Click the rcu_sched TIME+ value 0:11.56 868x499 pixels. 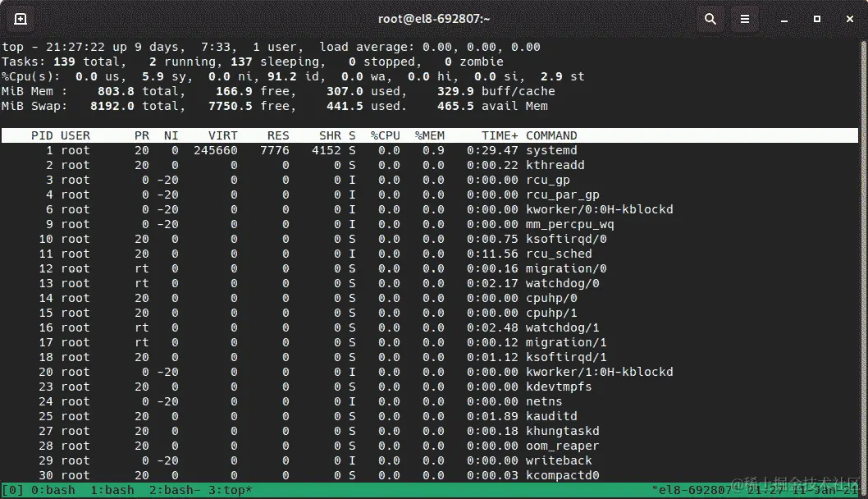tap(493, 254)
